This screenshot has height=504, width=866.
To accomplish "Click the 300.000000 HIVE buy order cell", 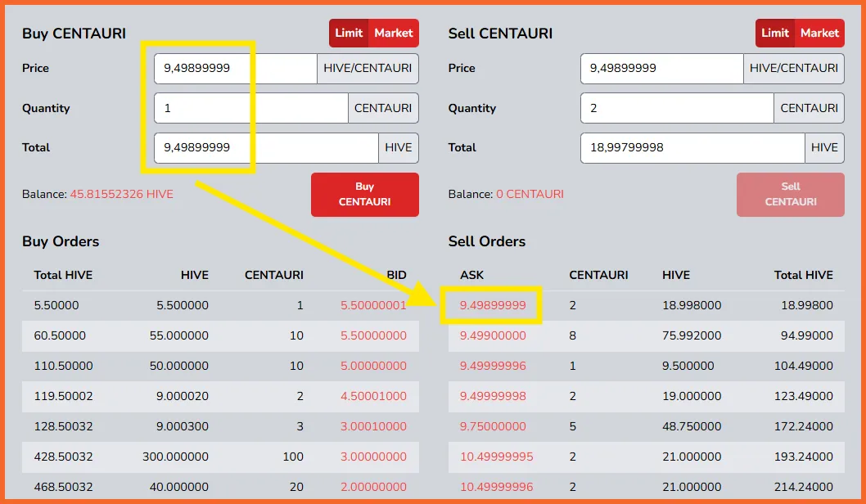I will (x=176, y=457).
